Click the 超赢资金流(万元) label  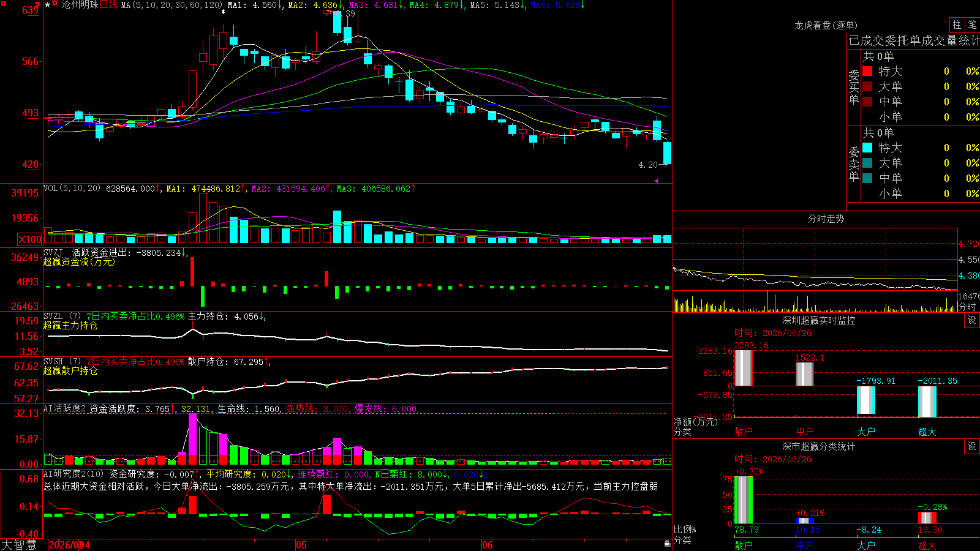(79, 262)
